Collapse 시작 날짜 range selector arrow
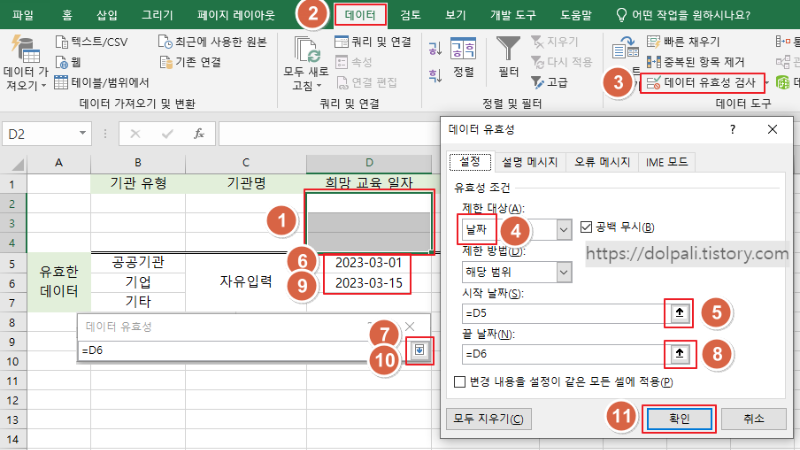The height and width of the screenshot is (450, 800). pyautogui.click(x=679, y=313)
